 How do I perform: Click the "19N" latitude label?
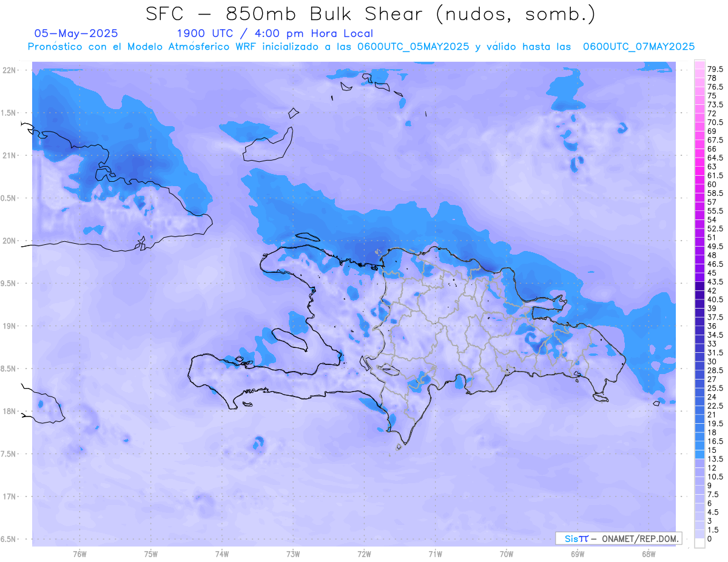[10, 326]
